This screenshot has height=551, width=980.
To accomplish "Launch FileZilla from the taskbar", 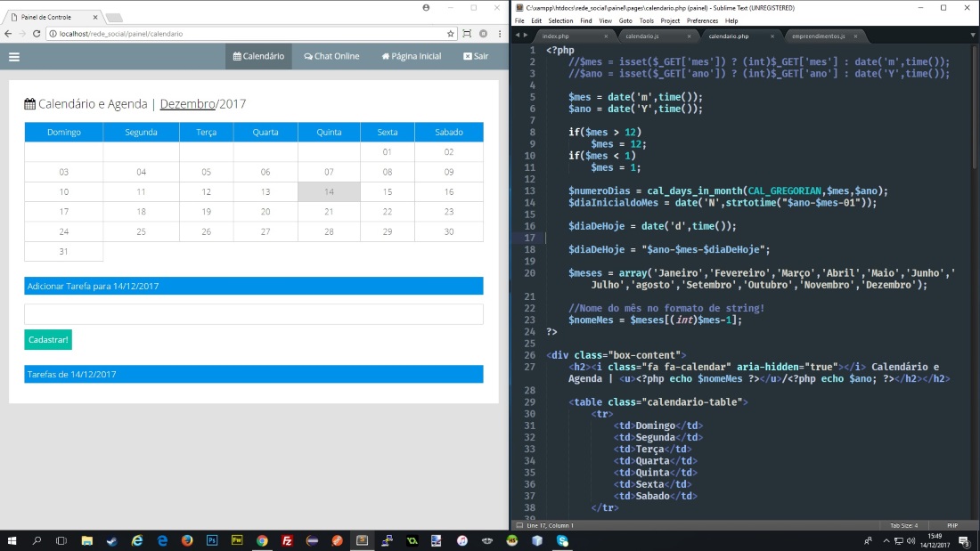I will tap(287, 540).
